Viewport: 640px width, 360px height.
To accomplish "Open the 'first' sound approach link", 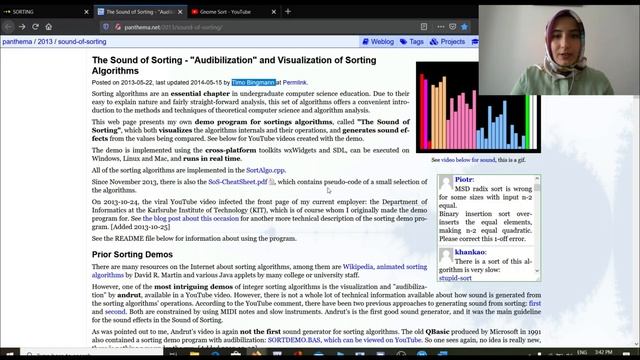I will pos(535,304).
